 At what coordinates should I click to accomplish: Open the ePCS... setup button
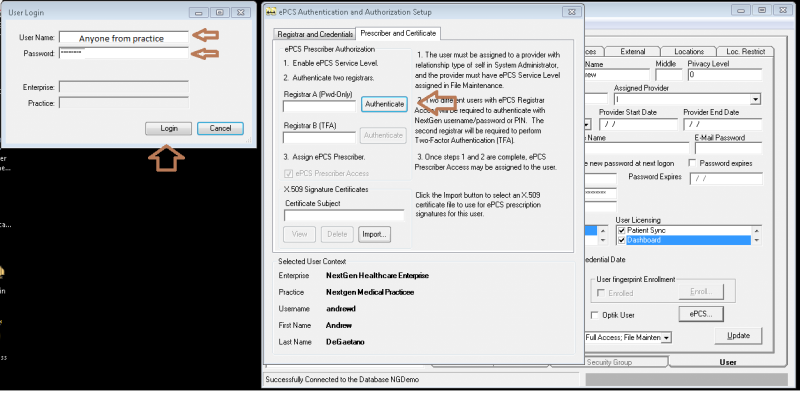pos(701,313)
